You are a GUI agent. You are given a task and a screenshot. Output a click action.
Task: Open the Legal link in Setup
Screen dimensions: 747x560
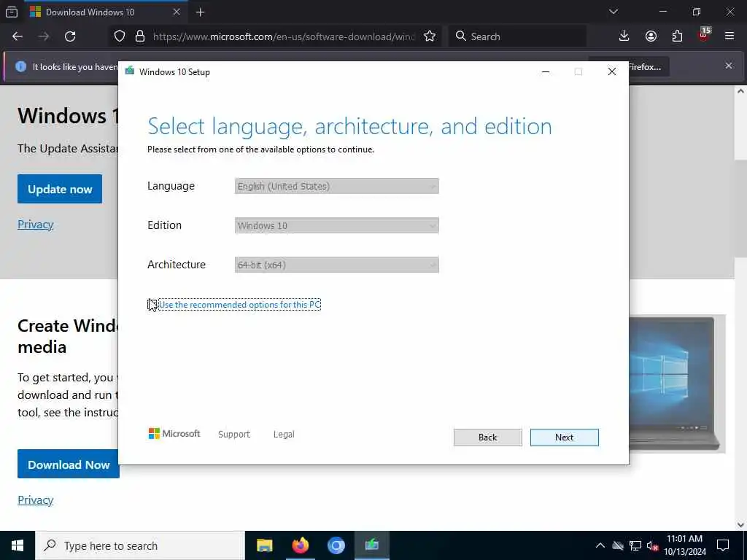tap(284, 435)
